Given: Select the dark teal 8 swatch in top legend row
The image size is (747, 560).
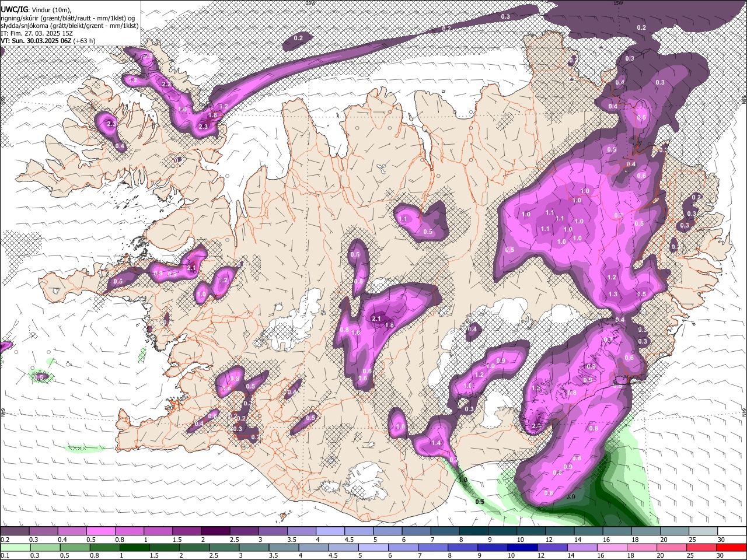Looking at the screenshot, I should point(473,531).
